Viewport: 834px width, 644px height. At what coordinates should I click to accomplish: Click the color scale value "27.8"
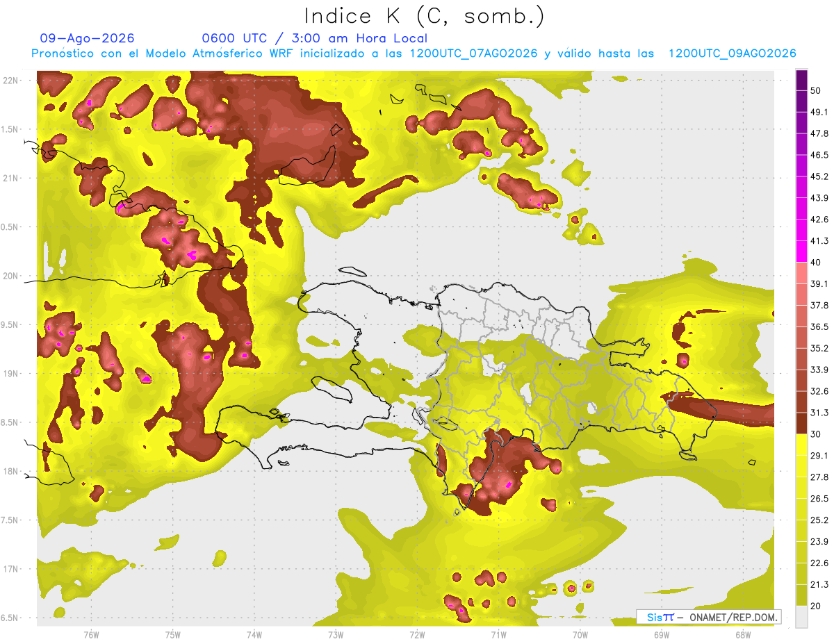pos(819,477)
